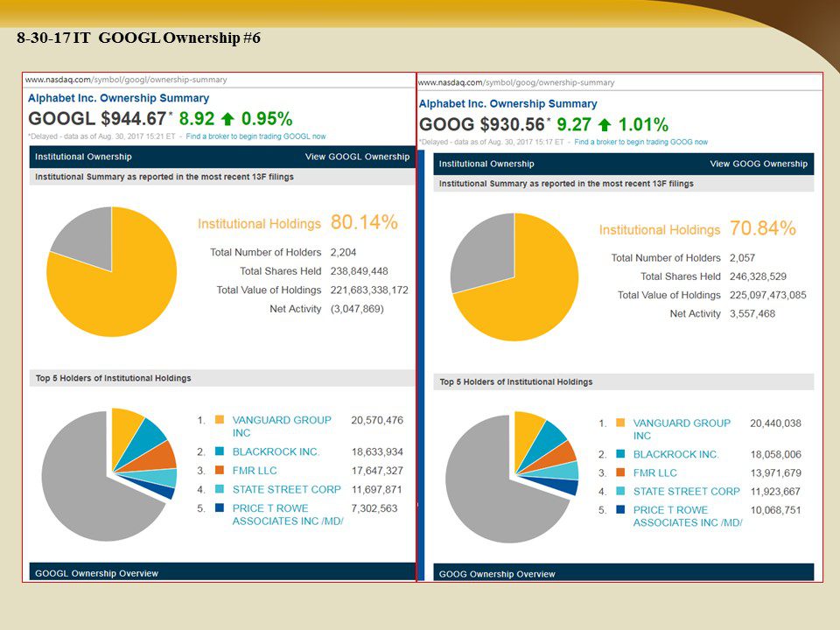Click Institutional Ownership header in GOOG panel
This screenshot has height=630, width=840.
(486, 164)
